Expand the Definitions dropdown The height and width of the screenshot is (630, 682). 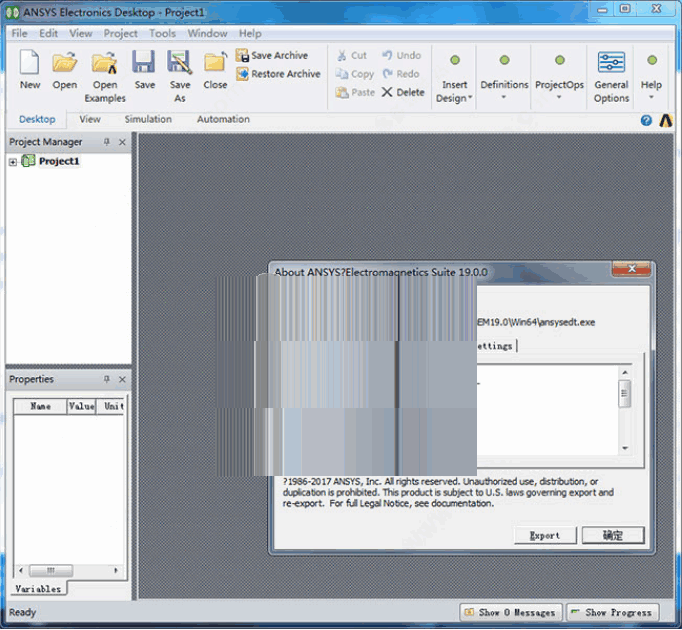click(504, 90)
